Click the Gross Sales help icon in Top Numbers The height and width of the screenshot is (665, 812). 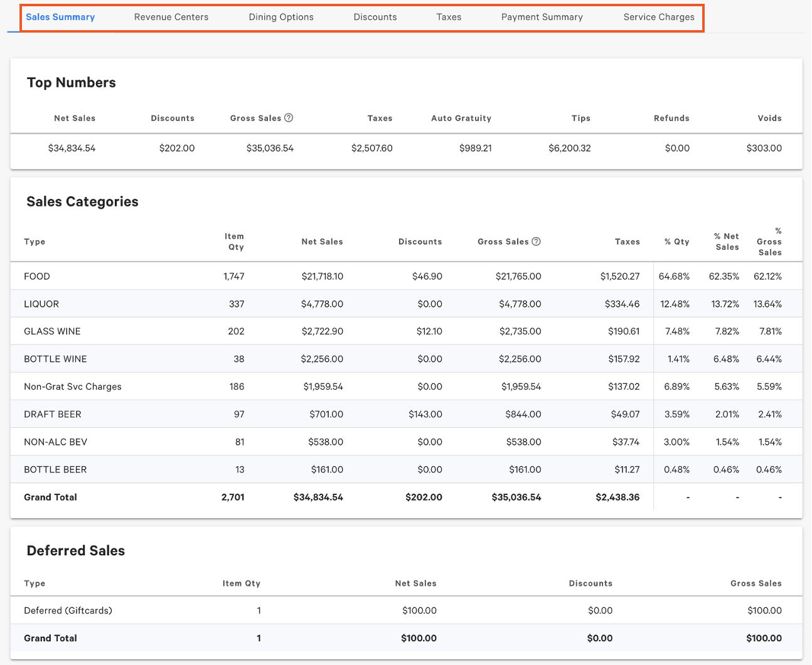tap(289, 117)
